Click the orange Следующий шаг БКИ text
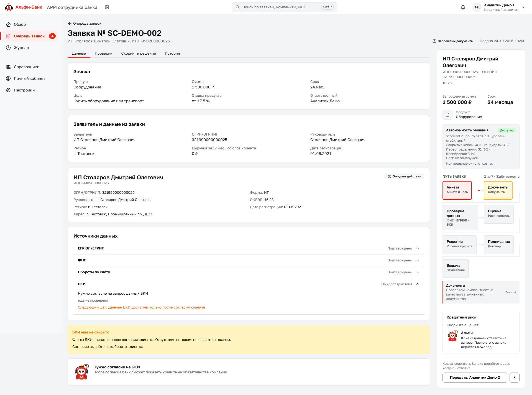Image resolution: width=532 pixels, height=395 pixels. (x=141, y=307)
